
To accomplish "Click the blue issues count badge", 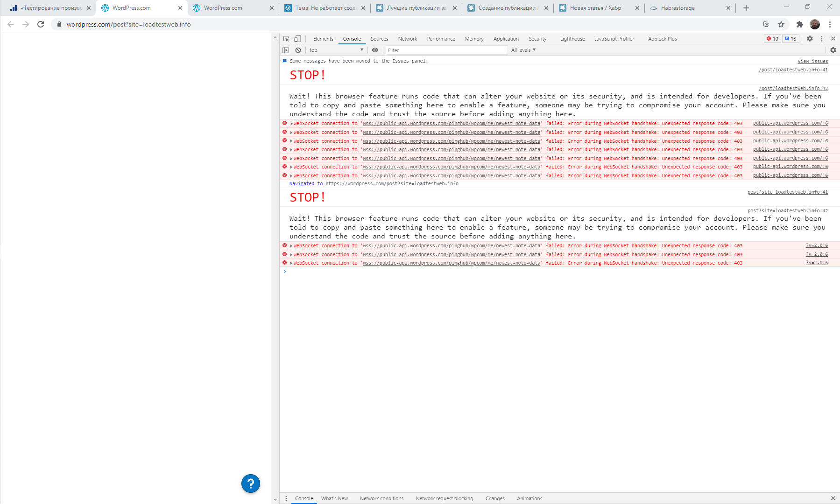I will coord(791,39).
